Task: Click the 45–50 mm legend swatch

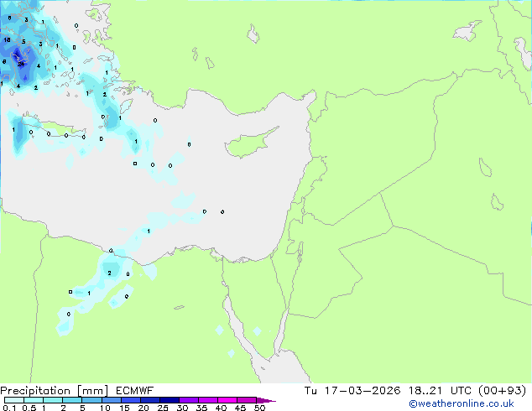Action: coord(247,400)
